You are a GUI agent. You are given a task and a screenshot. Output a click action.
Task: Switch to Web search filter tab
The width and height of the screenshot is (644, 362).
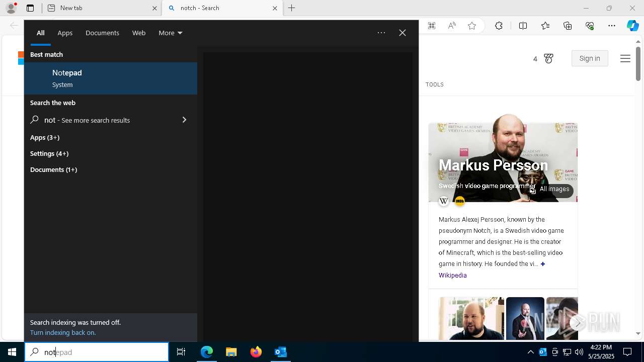click(139, 33)
